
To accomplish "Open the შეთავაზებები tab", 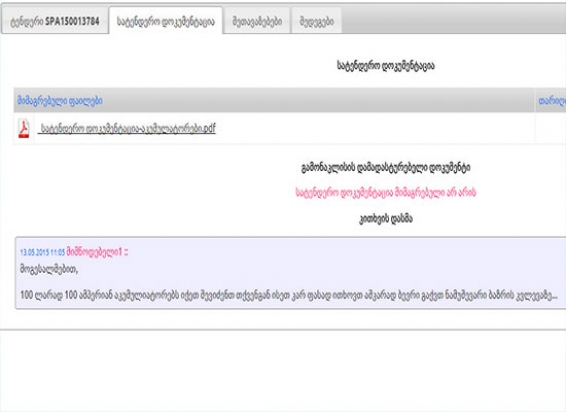I will click(x=257, y=21).
